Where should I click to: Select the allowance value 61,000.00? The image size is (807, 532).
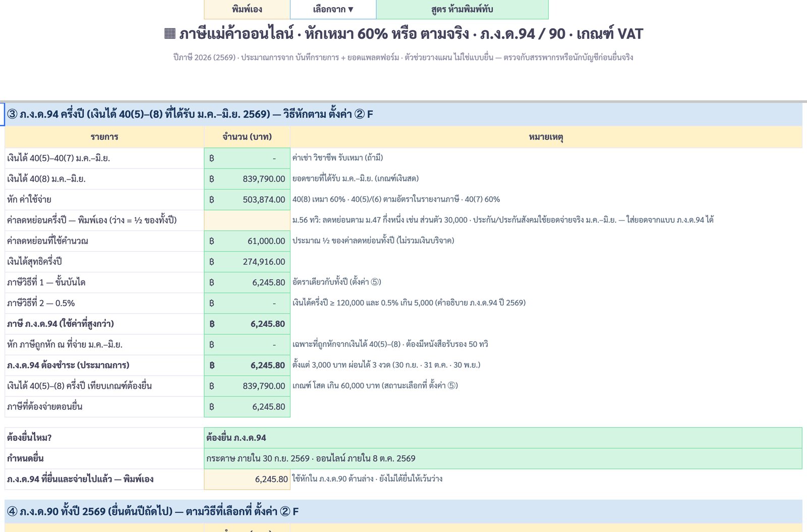coord(247,241)
